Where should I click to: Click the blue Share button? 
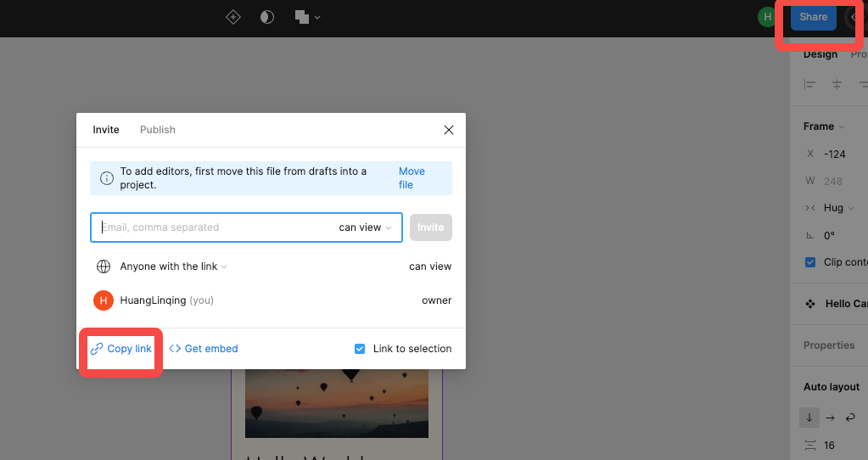(x=813, y=17)
